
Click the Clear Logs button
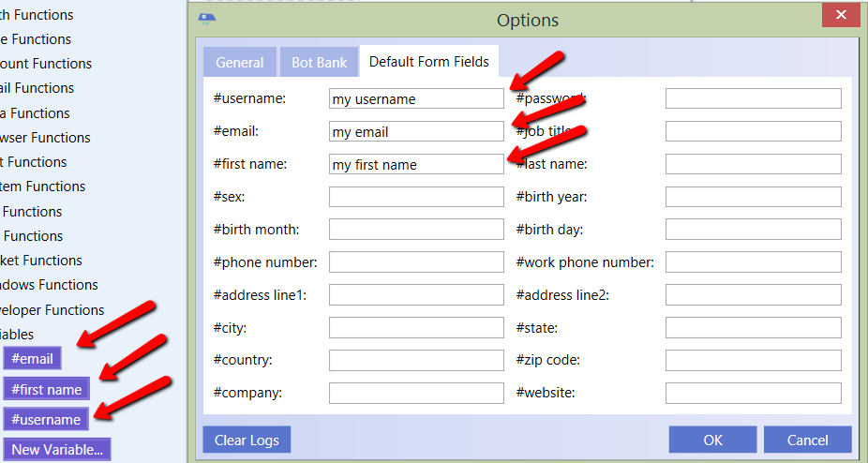[247, 440]
